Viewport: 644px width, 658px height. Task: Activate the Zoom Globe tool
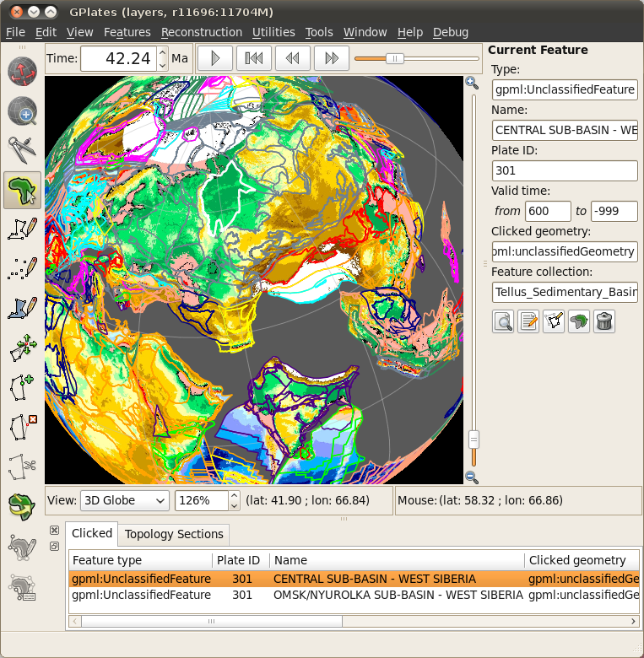pyautogui.click(x=22, y=111)
